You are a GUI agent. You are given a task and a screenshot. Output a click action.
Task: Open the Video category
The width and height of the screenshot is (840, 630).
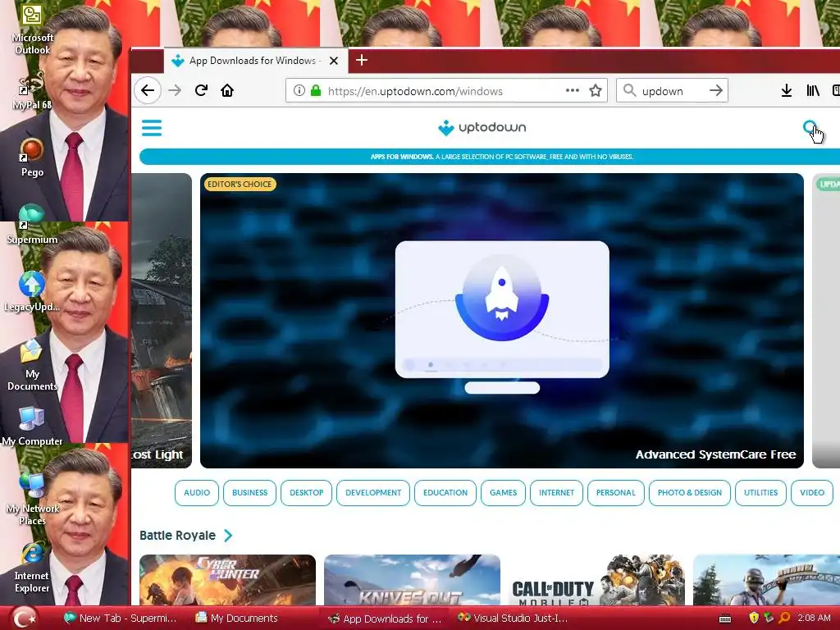pyautogui.click(x=812, y=492)
